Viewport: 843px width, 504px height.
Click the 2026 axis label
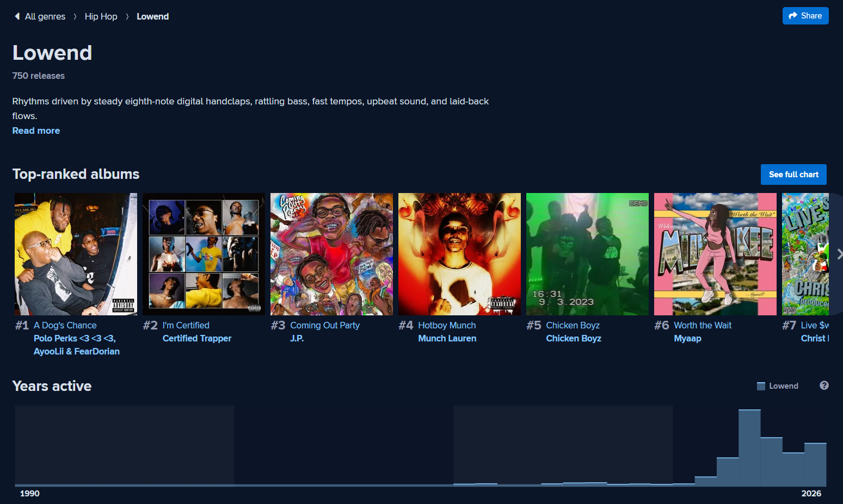(x=811, y=493)
